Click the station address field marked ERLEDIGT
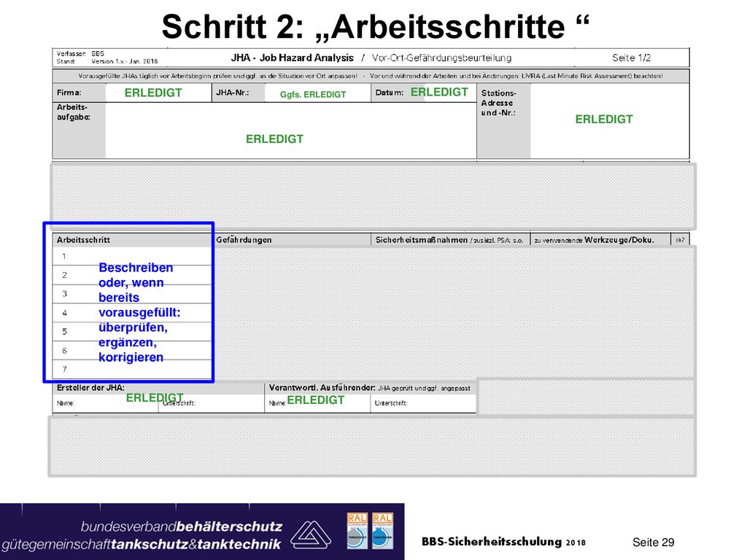The image size is (747, 560). [609, 120]
